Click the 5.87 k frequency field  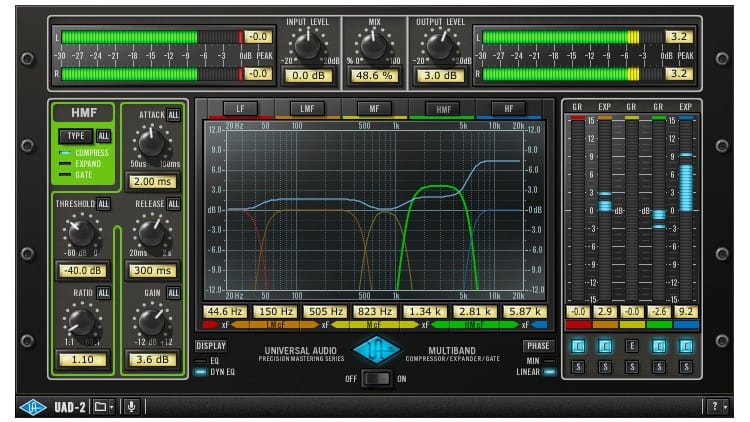tap(525, 311)
